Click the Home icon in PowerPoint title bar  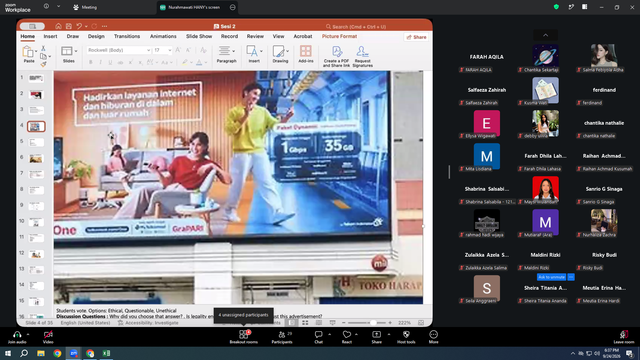[x=58, y=26]
